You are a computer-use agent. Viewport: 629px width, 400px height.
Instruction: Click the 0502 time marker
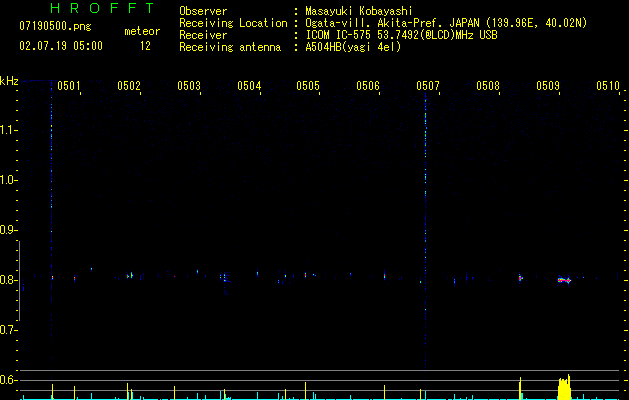(x=129, y=86)
